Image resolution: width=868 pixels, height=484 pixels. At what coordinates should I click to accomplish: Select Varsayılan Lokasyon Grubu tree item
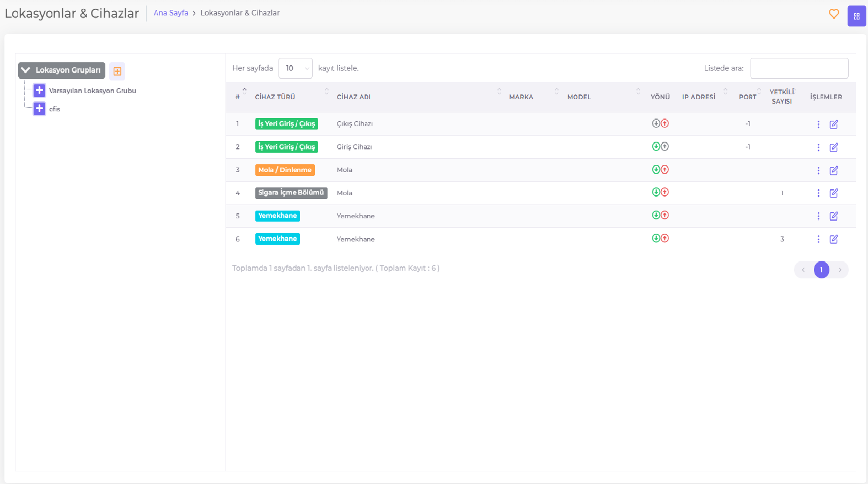point(93,91)
